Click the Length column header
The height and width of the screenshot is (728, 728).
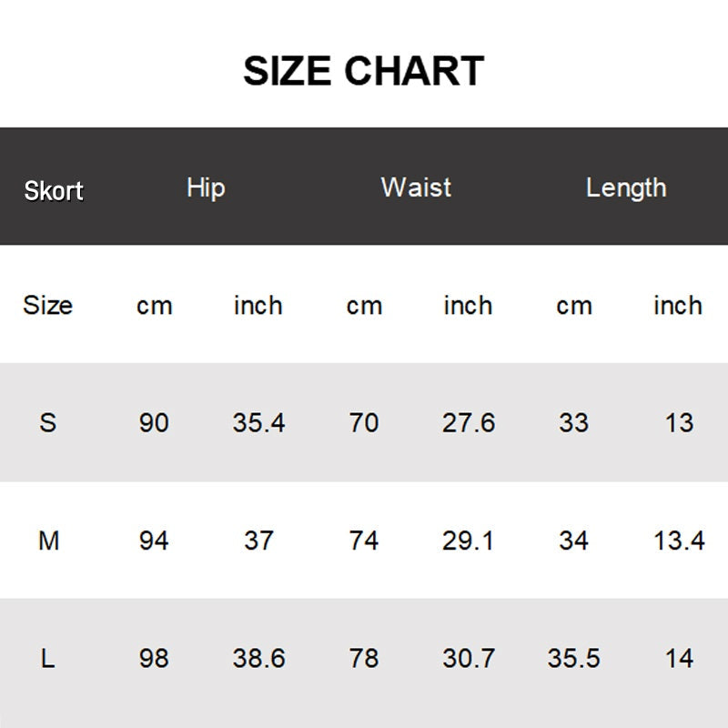click(626, 188)
